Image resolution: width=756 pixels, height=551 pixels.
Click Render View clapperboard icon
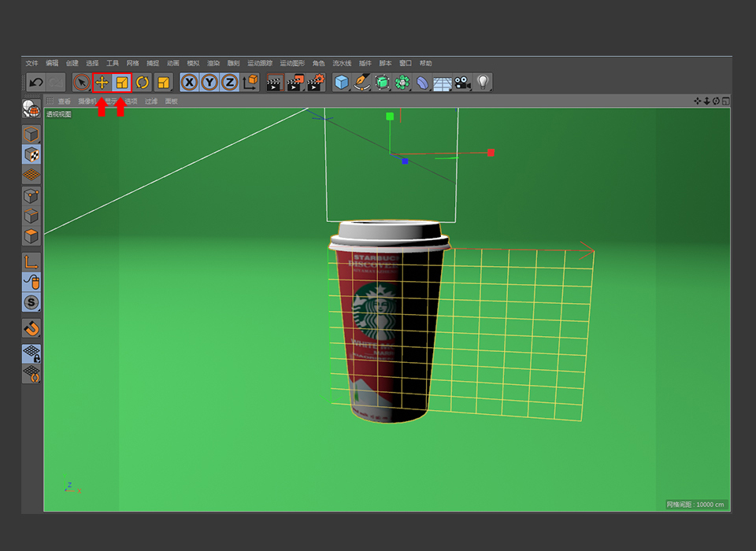pos(275,83)
